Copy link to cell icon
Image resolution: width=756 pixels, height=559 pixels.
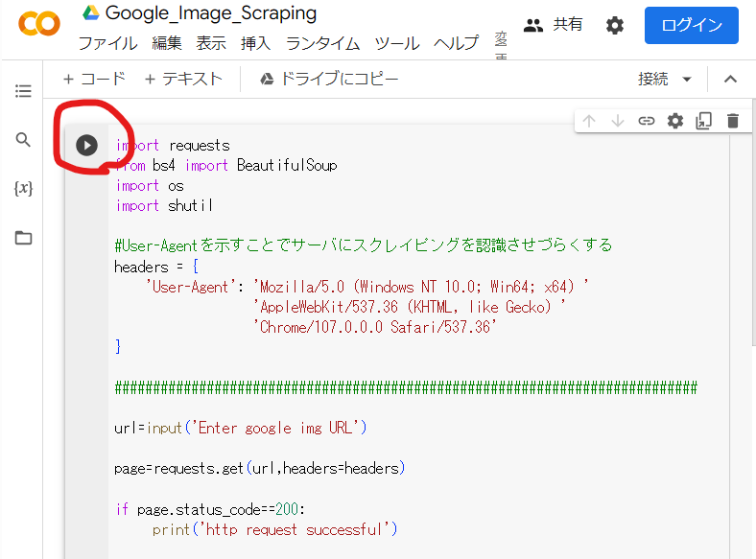click(x=647, y=121)
